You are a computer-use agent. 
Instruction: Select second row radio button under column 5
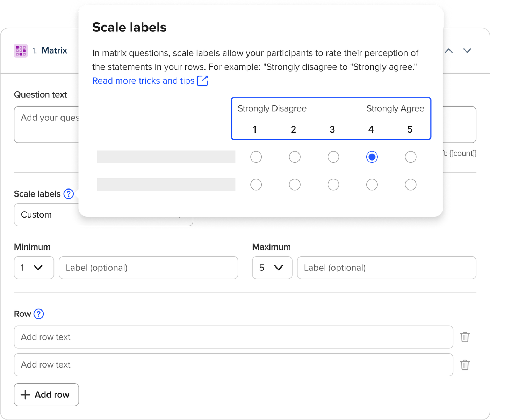click(410, 185)
